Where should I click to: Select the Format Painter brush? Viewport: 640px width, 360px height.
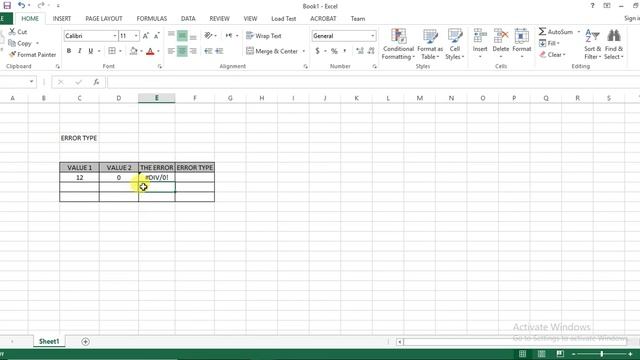[x=12, y=54]
